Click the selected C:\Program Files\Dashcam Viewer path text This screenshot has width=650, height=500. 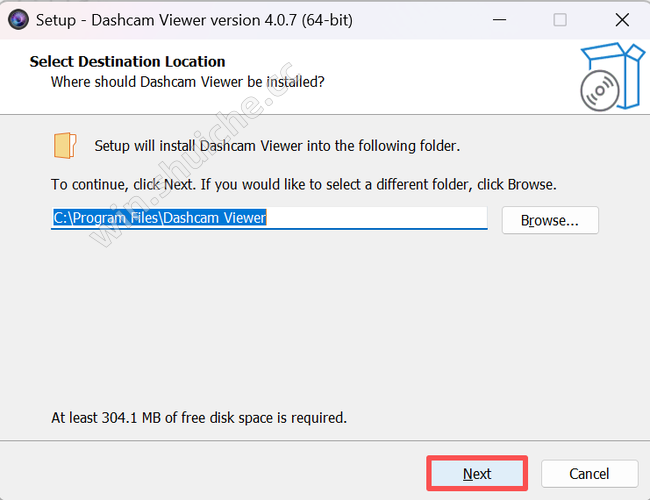pos(160,218)
